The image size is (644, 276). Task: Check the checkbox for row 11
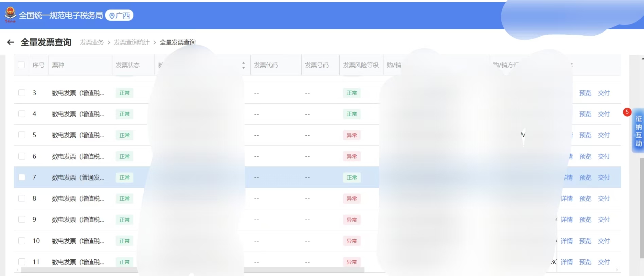point(22,262)
